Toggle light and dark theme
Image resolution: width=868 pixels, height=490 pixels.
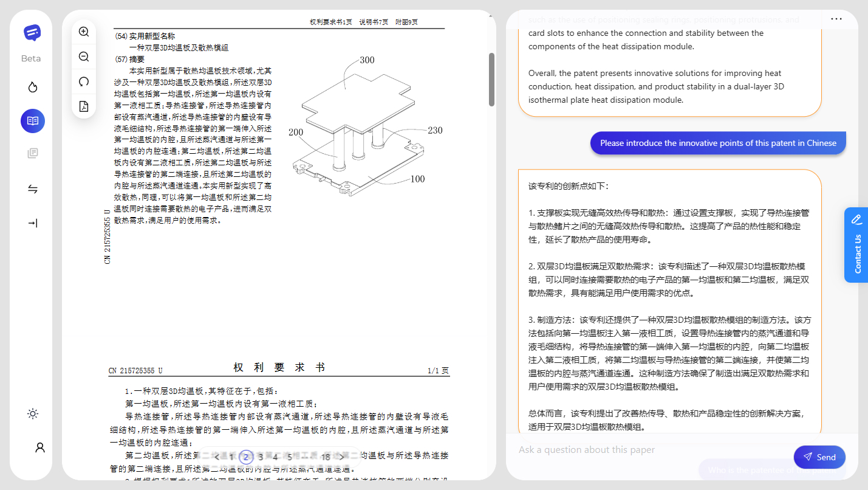coord(32,413)
